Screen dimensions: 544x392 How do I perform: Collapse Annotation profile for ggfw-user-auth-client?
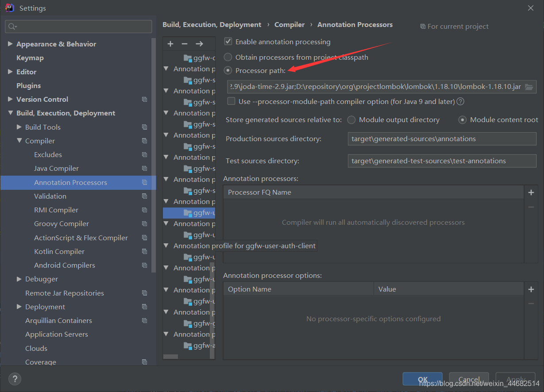tap(166, 246)
